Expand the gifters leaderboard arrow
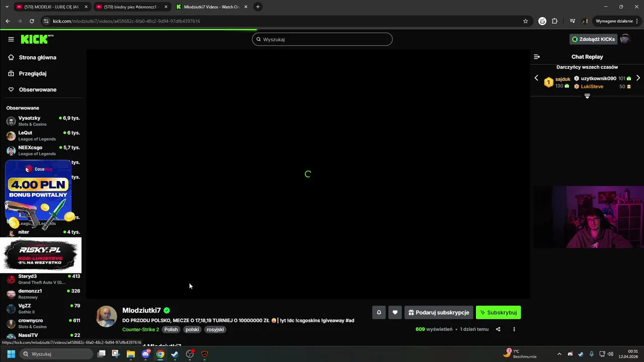The image size is (644, 362). (x=587, y=96)
